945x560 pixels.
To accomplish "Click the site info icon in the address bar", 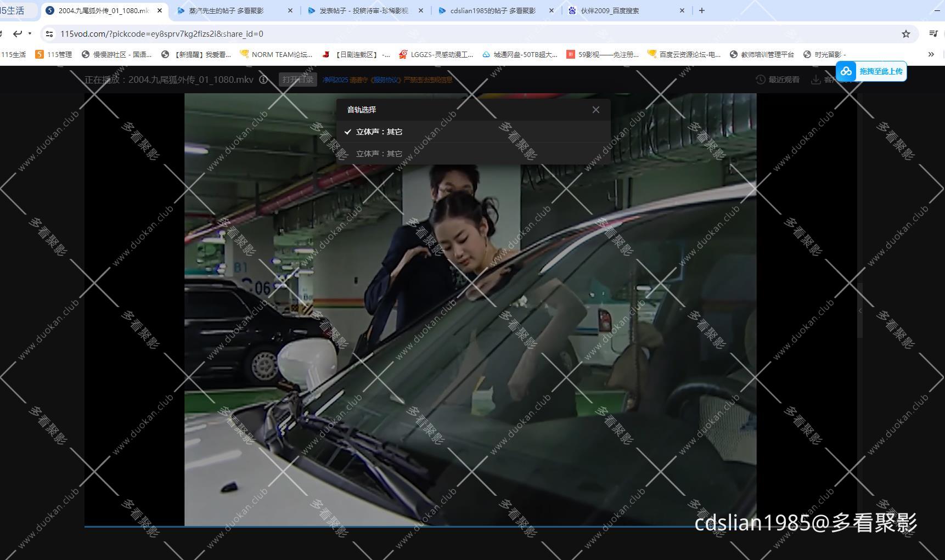I will tap(49, 33).
